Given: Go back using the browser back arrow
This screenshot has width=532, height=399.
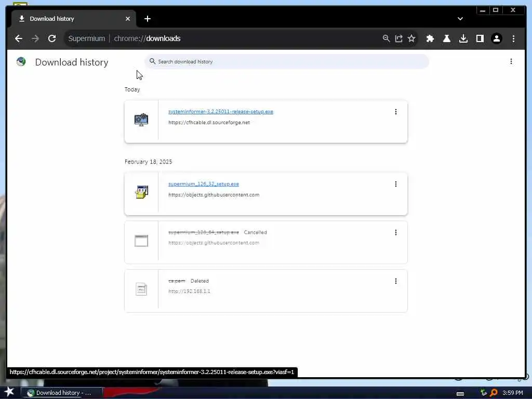Looking at the screenshot, I should [x=19, y=38].
